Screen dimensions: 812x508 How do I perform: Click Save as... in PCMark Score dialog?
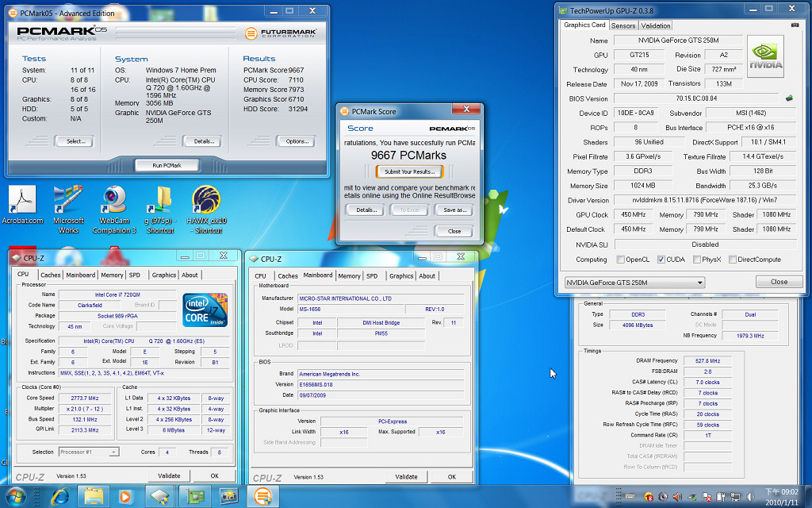coord(454,210)
